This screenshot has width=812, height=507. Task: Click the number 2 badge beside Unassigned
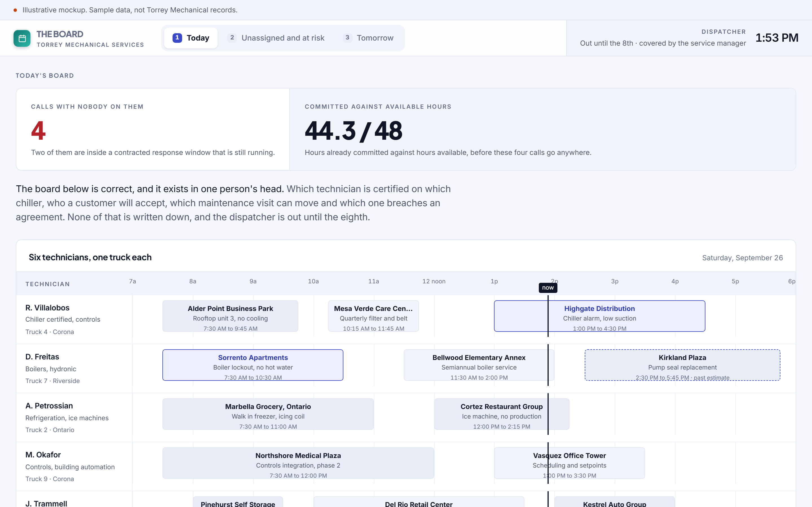pos(232,38)
